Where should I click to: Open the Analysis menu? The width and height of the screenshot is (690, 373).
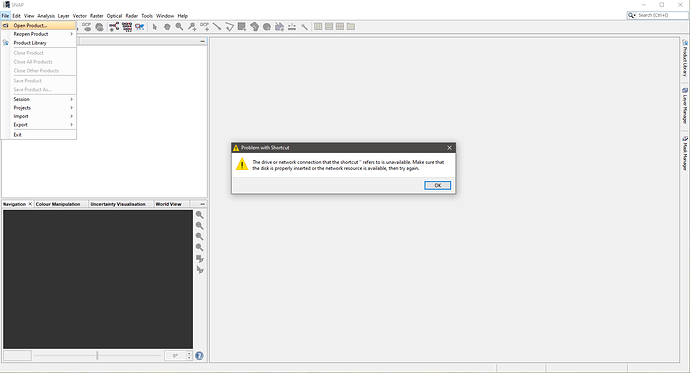click(46, 16)
